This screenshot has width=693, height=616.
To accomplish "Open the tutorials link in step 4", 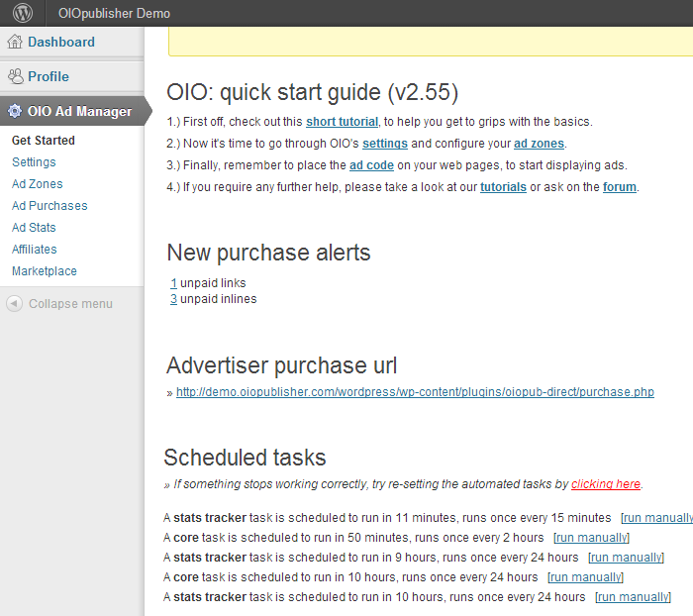I will (503, 187).
